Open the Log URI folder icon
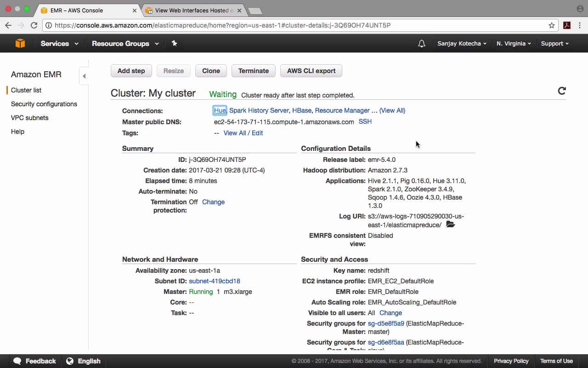The height and width of the screenshot is (368, 588). (x=450, y=224)
